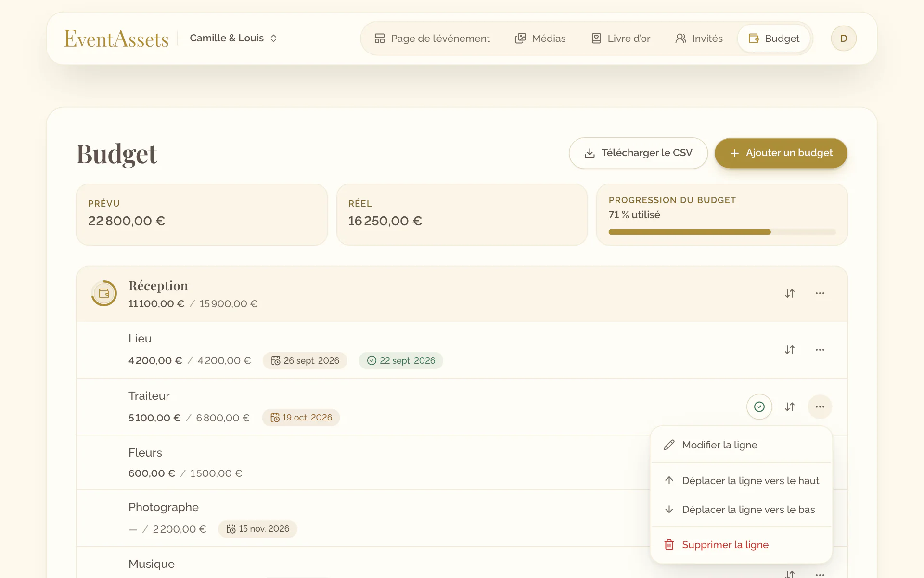Go to the Page de l'événement tab
924x578 pixels.
point(432,39)
